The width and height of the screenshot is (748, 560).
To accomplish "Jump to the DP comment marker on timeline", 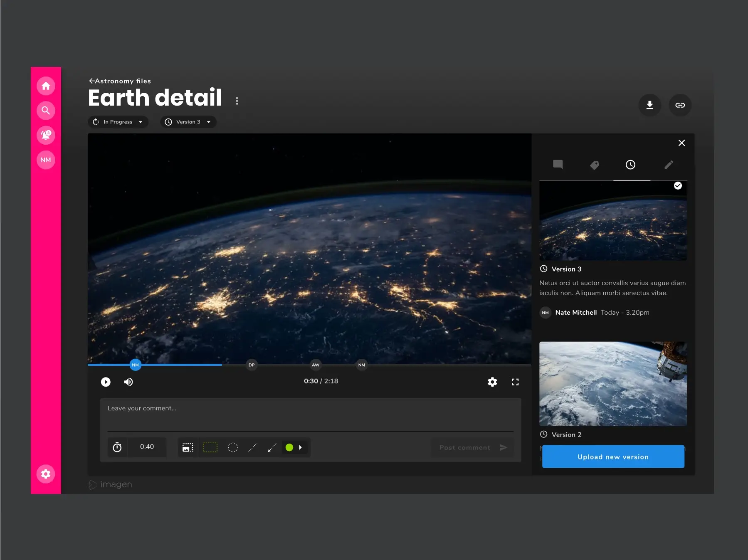I will click(x=252, y=365).
